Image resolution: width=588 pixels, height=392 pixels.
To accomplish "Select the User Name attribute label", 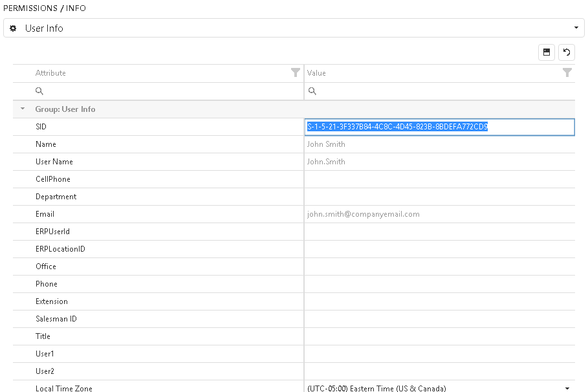I will [54, 162].
